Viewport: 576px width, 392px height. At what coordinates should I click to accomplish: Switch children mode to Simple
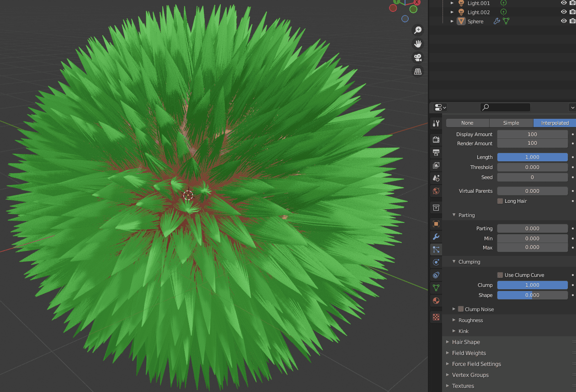pos(511,122)
